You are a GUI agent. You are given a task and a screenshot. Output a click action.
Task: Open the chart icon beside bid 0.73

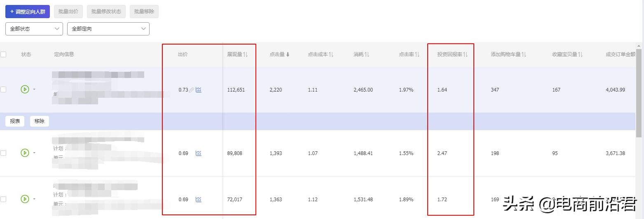point(199,89)
